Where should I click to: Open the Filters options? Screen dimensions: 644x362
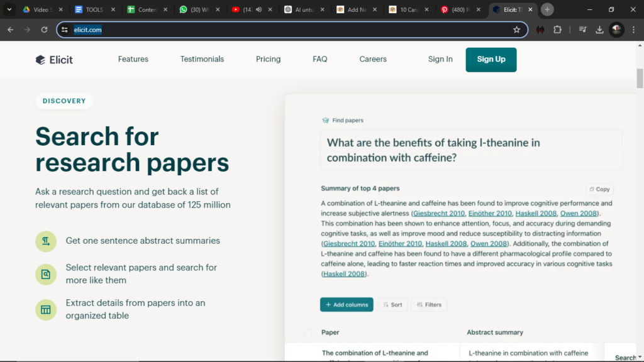click(428, 305)
